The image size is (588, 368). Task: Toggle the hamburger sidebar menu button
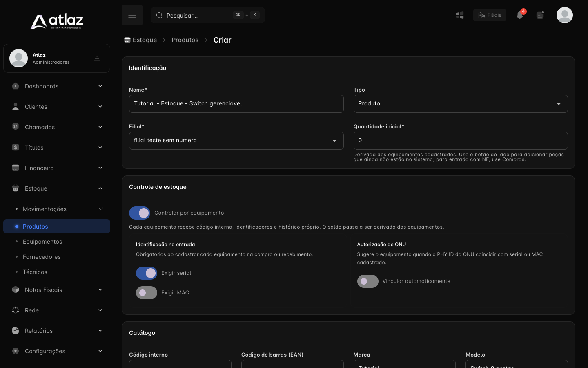132,15
